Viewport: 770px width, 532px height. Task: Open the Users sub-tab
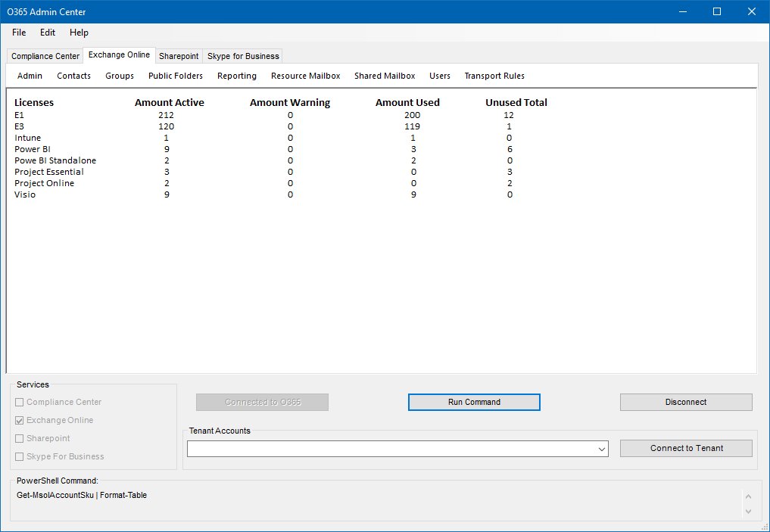[439, 76]
